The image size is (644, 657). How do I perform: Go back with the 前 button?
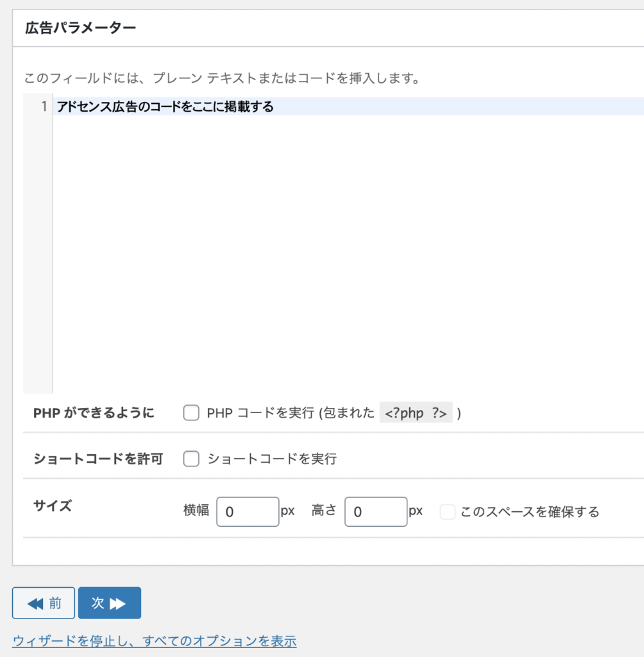(x=44, y=602)
